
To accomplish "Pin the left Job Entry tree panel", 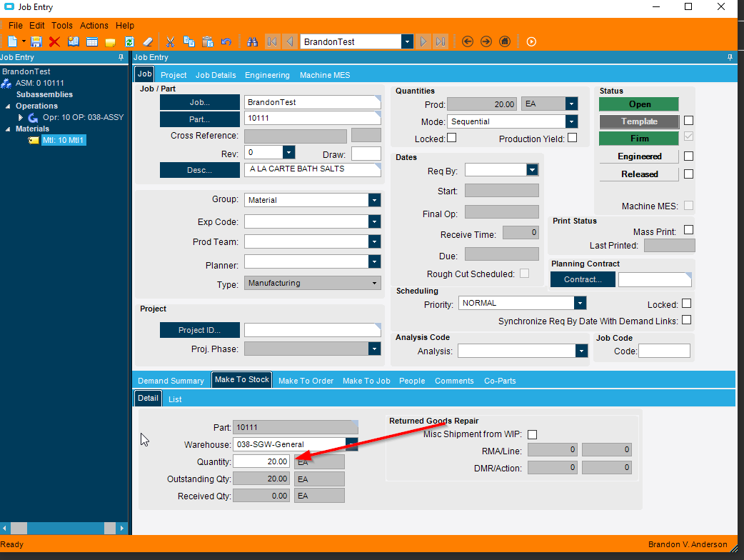I will (121, 57).
